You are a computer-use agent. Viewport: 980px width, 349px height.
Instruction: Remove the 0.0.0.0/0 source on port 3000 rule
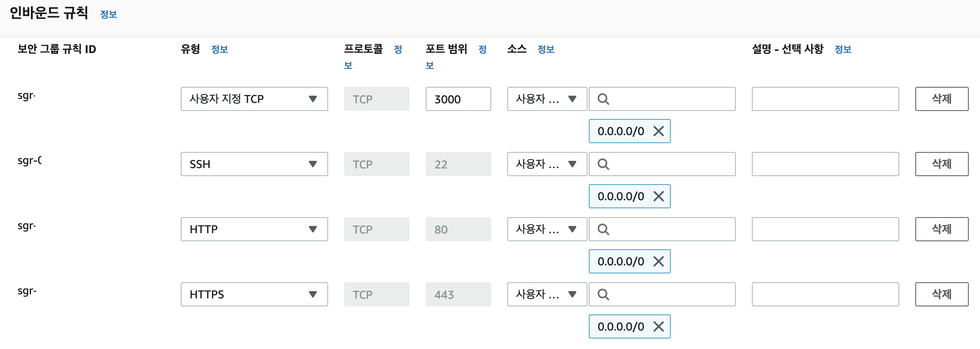click(658, 131)
